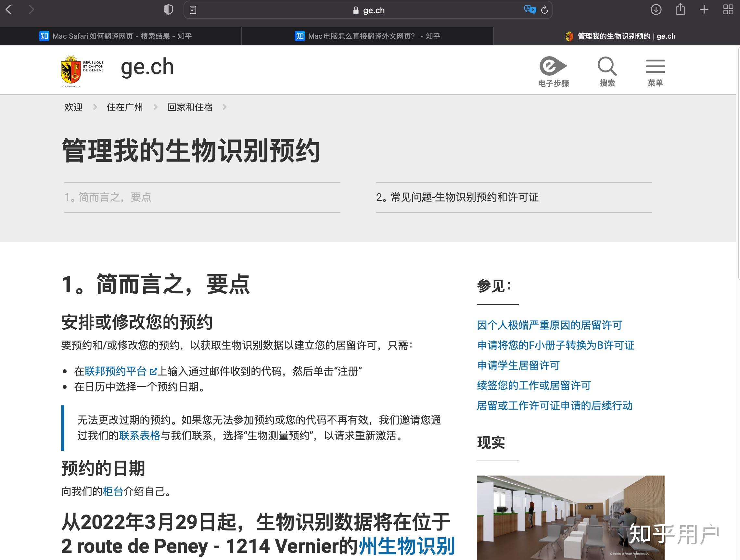Image resolution: width=740 pixels, height=560 pixels.
Task: Open link 申请学生居留许可
Action: [518, 365]
